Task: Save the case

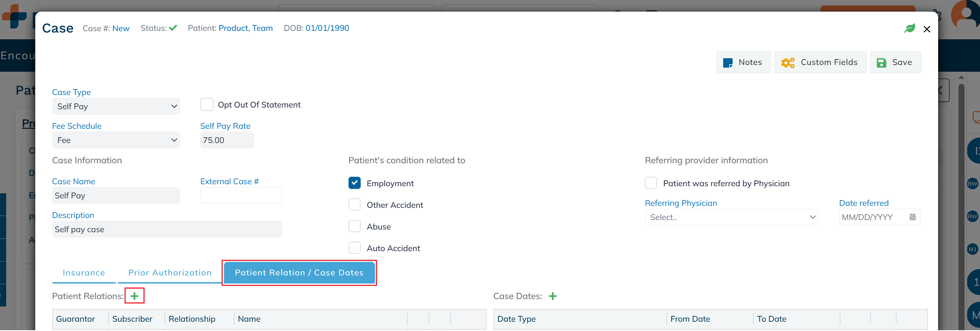Action: click(895, 62)
